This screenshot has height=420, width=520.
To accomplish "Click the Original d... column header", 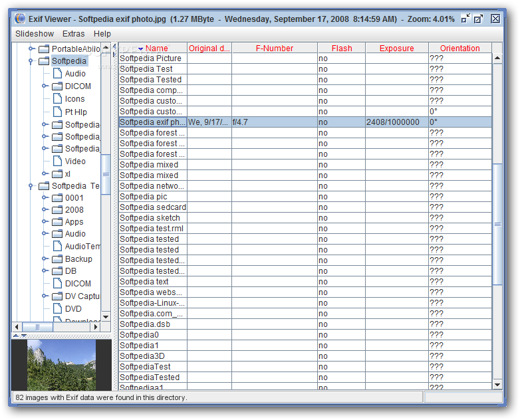I will coord(209,48).
